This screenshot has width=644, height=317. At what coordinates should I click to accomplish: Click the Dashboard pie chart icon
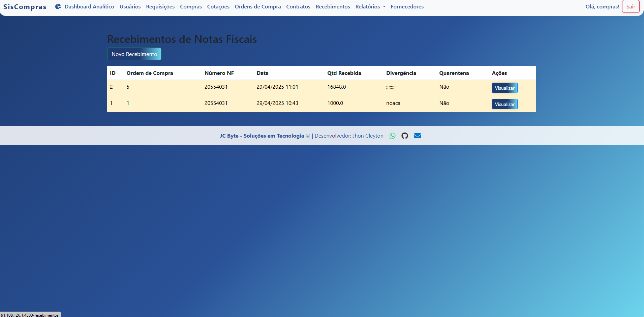pyautogui.click(x=58, y=6)
